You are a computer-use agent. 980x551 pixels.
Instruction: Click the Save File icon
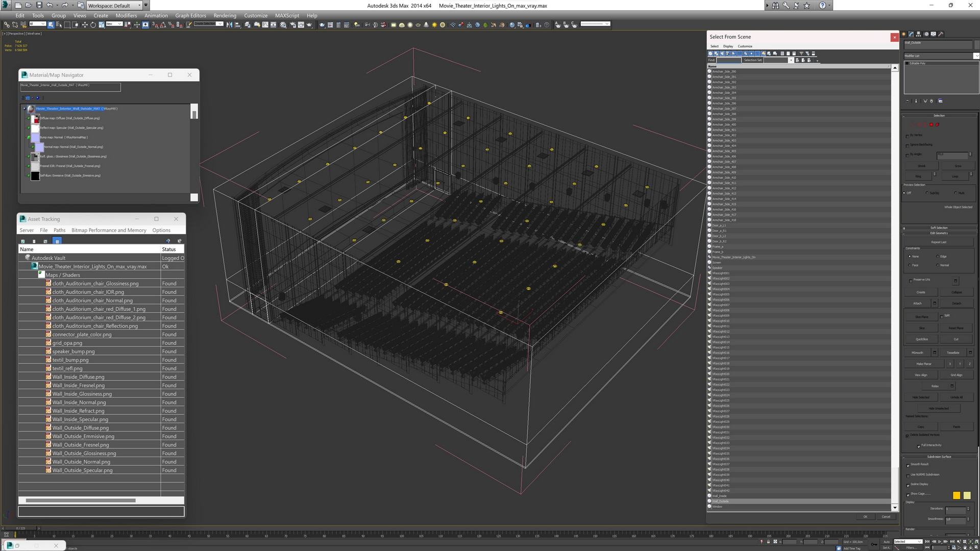point(39,6)
